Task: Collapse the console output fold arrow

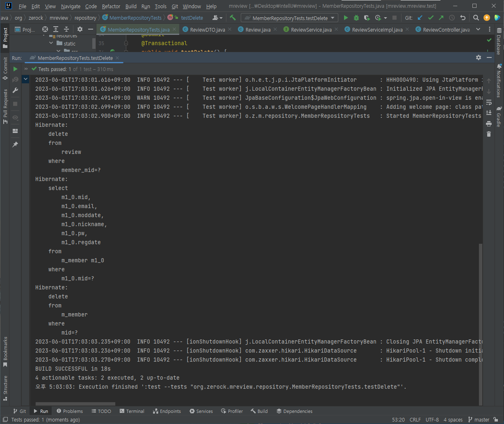Action: (26, 79)
